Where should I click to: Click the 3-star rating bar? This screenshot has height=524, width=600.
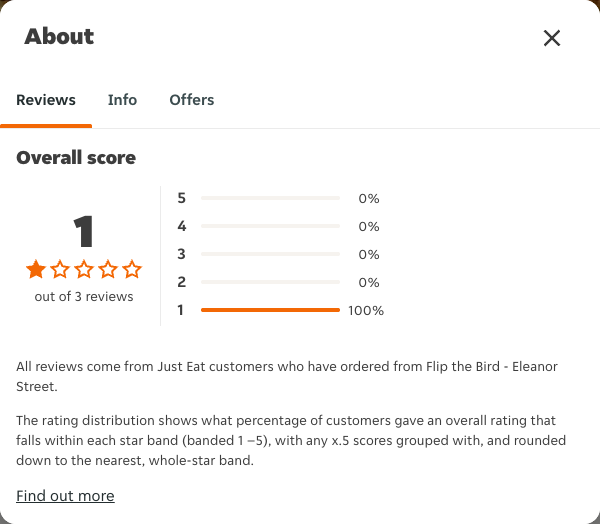[x=271, y=254]
